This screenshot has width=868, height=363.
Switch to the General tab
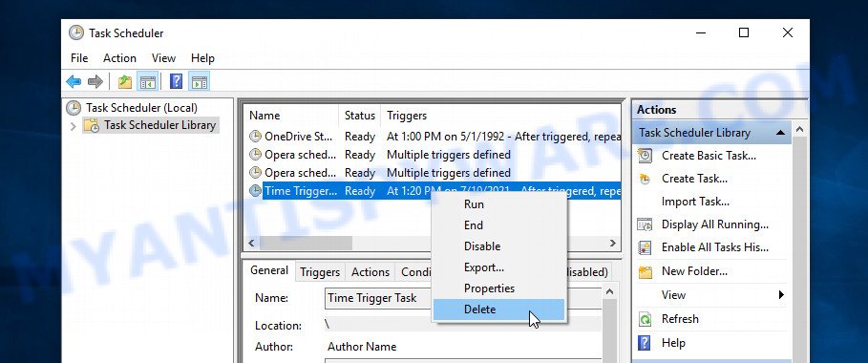[x=269, y=270]
